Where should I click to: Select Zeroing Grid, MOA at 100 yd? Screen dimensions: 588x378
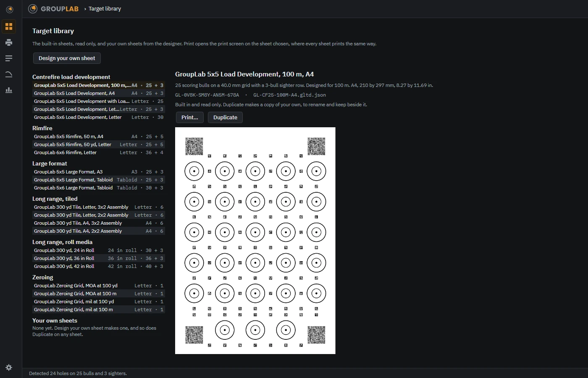coord(99,286)
